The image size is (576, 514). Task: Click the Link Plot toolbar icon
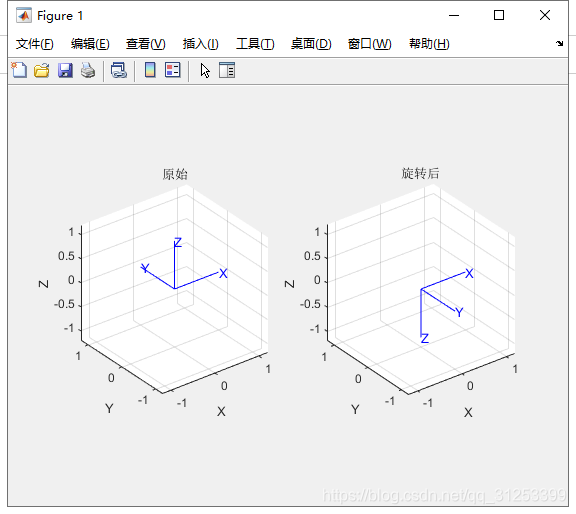point(119,70)
